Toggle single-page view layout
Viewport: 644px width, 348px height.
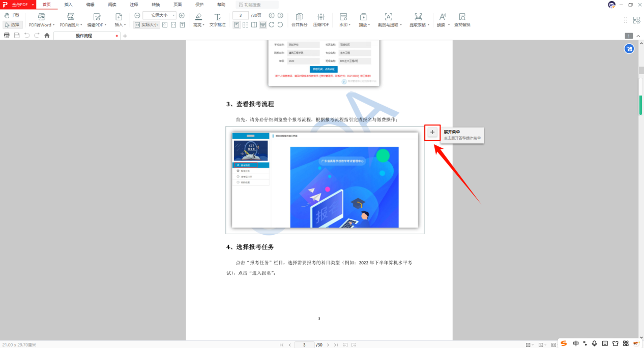pyautogui.click(x=237, y=24)
